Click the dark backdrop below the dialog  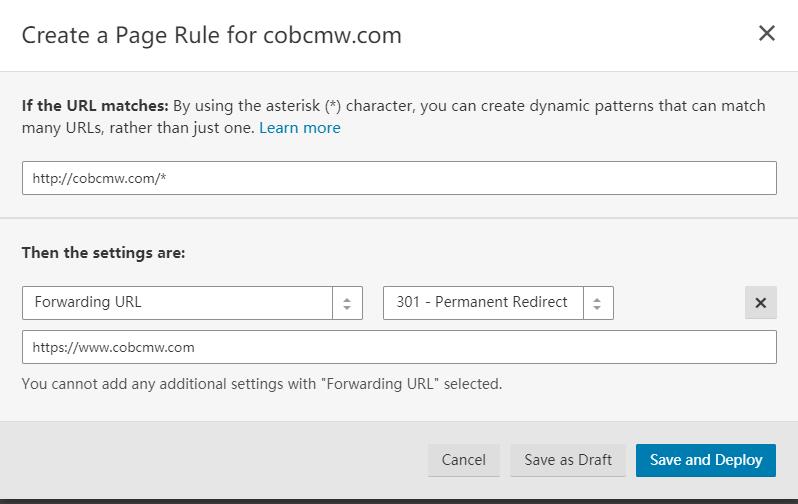(399, 500)
